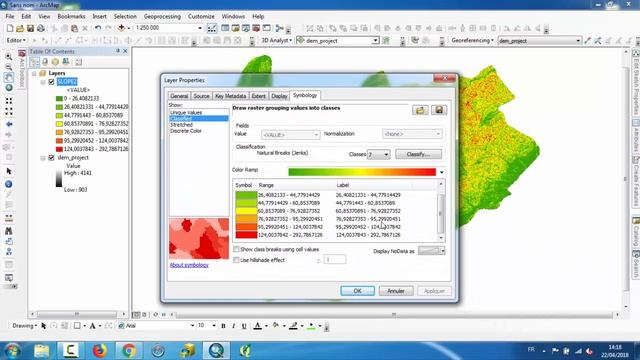Select the Select Elements arrow tool

(9, 171)
